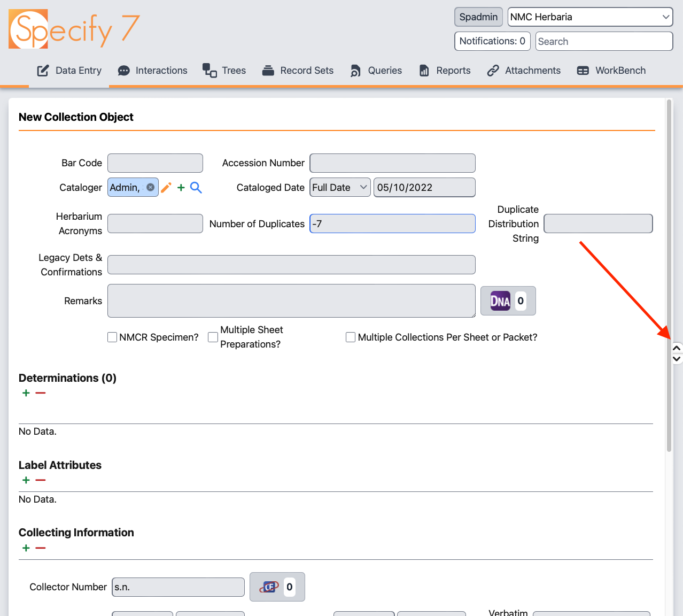Click the down chevron on the form scroller
Screen dimensions: 683x616
(x=677, y=358)
